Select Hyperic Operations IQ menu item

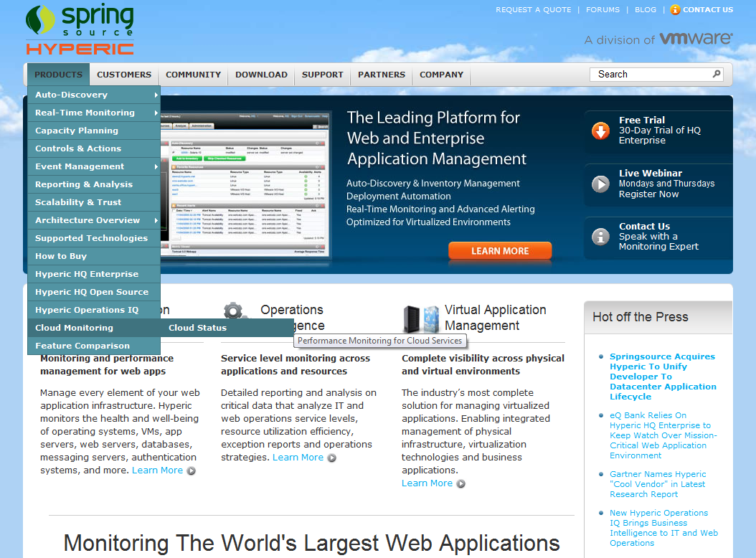click(x=94, y=310)
